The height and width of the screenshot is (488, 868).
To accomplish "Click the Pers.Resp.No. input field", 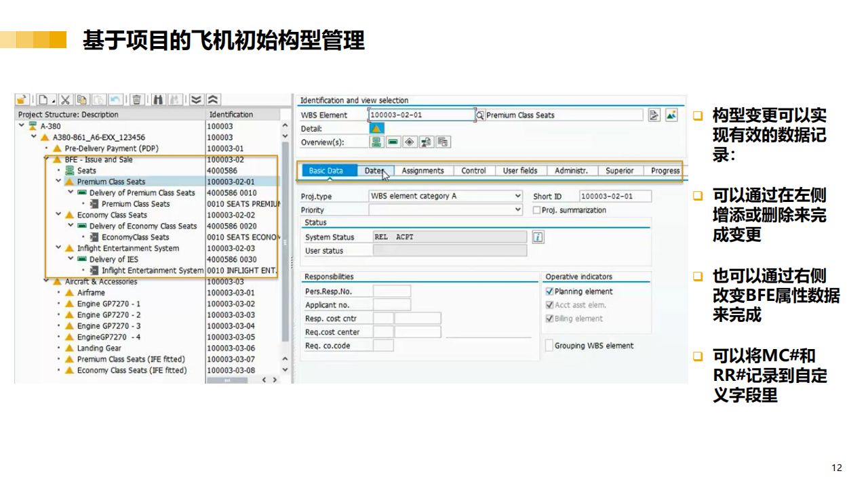I will (392, 291).
